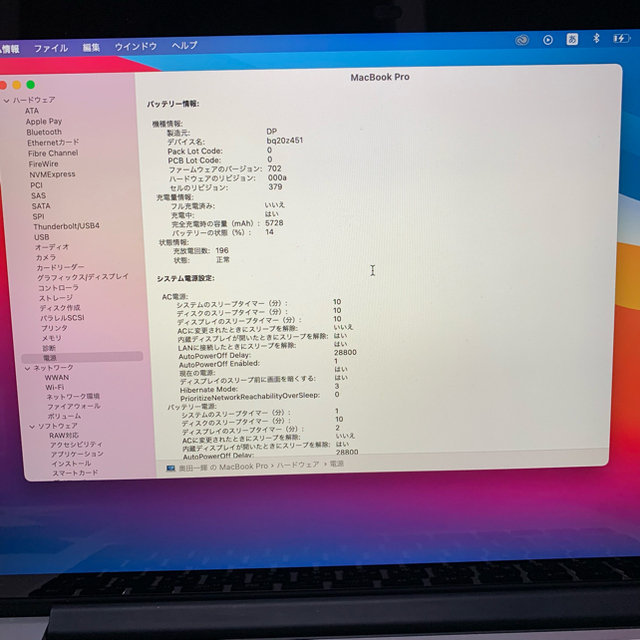Select ATA in the sidebar

coord(32,111)
